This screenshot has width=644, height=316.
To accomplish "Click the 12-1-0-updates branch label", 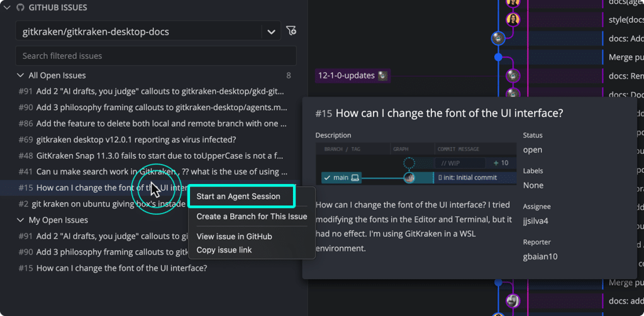I will pyautogui.click(x=347, y=75).
